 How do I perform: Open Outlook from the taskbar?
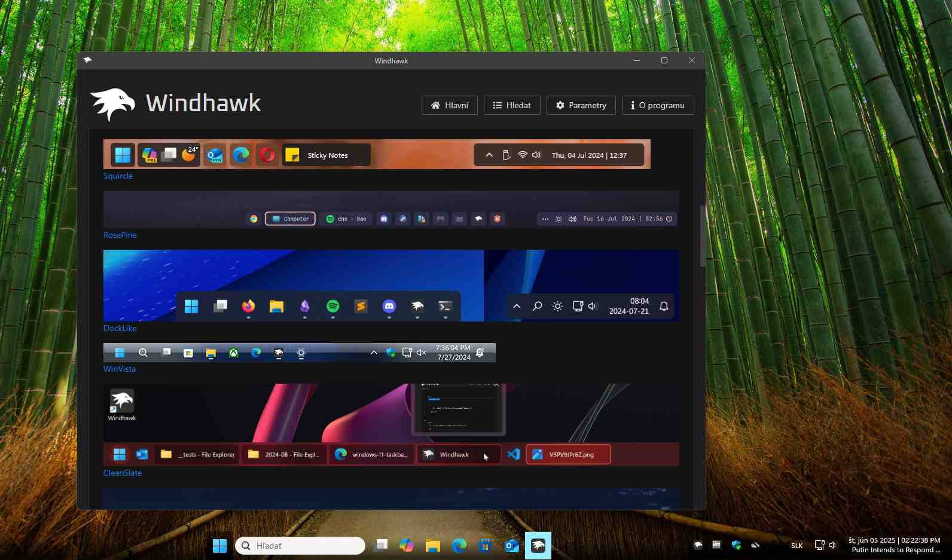pyautogui.click(x=511, y=546)
